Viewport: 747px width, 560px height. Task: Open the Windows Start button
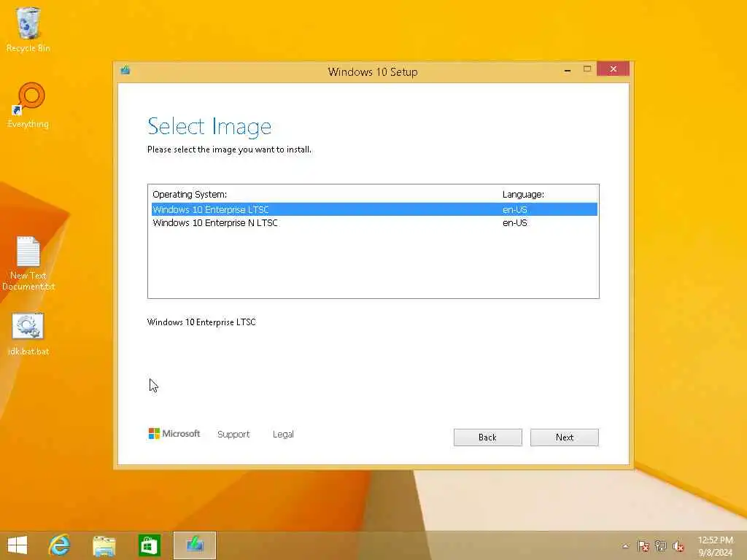tap(18, 545)
